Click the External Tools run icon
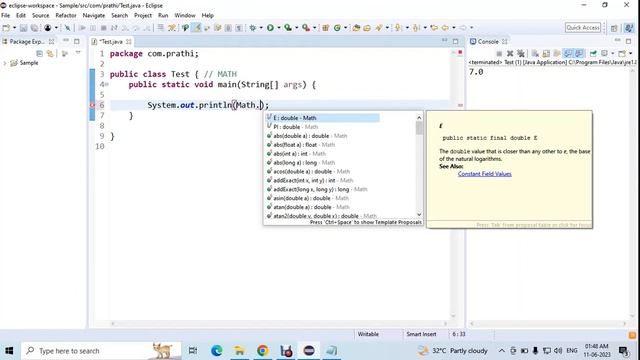This screenshot has width=640, height=360. click(x=306, y=28)
